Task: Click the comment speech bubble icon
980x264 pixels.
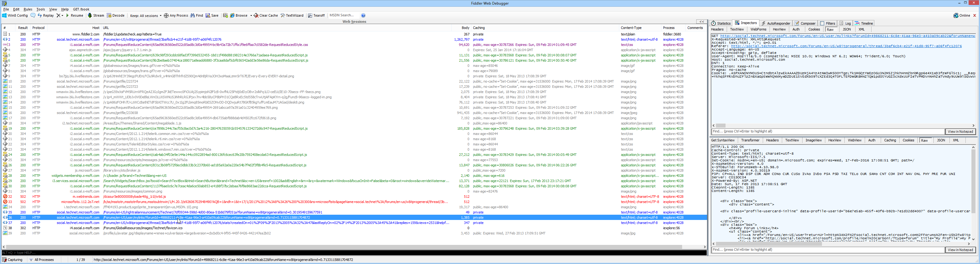Action: coord(33,16)
